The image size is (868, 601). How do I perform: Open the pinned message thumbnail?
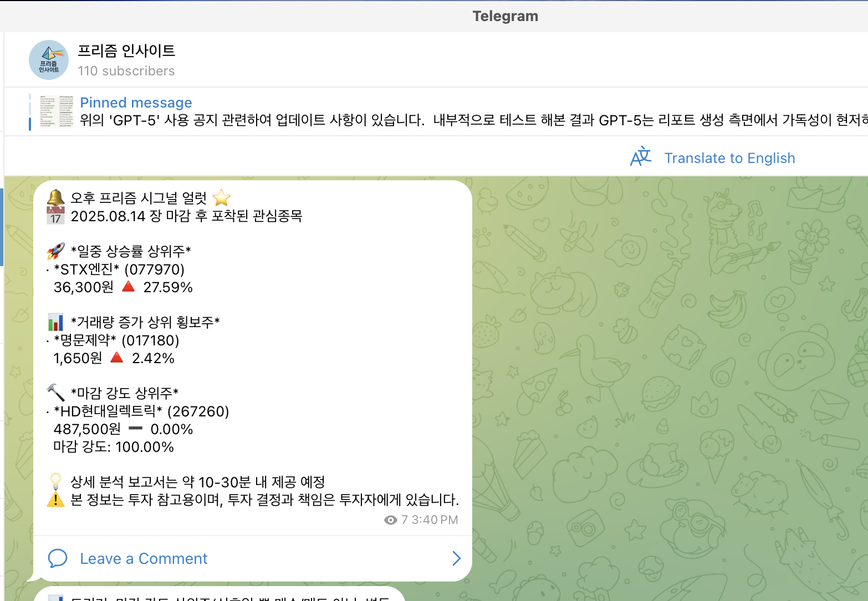(57, 111)
